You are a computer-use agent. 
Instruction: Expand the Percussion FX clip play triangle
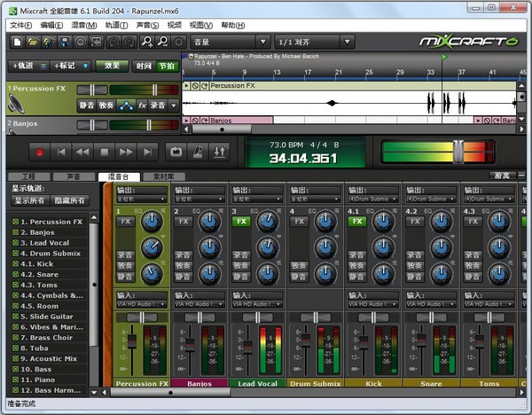tap(186, 86)
